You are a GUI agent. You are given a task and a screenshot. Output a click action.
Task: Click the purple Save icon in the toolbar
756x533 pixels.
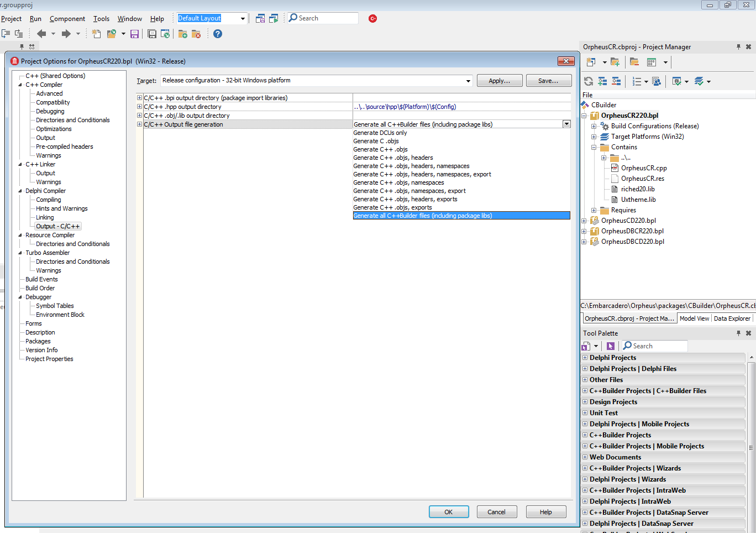click(134, 34)
